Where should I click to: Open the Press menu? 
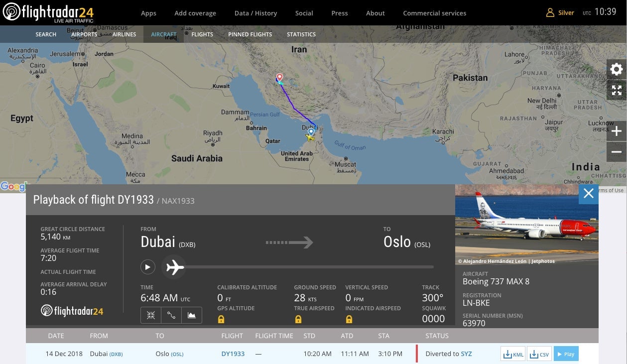click(x=340, y=13)
